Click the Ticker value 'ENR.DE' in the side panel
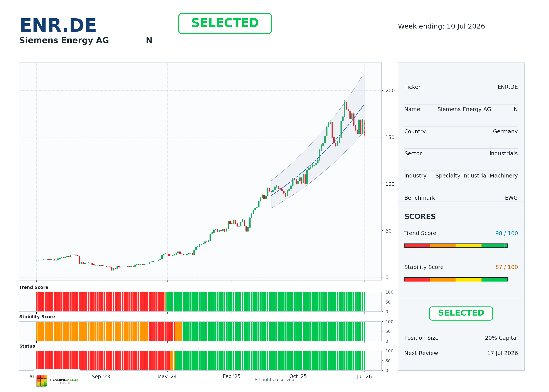Screen dimensions: 549x392 (507, 87)
